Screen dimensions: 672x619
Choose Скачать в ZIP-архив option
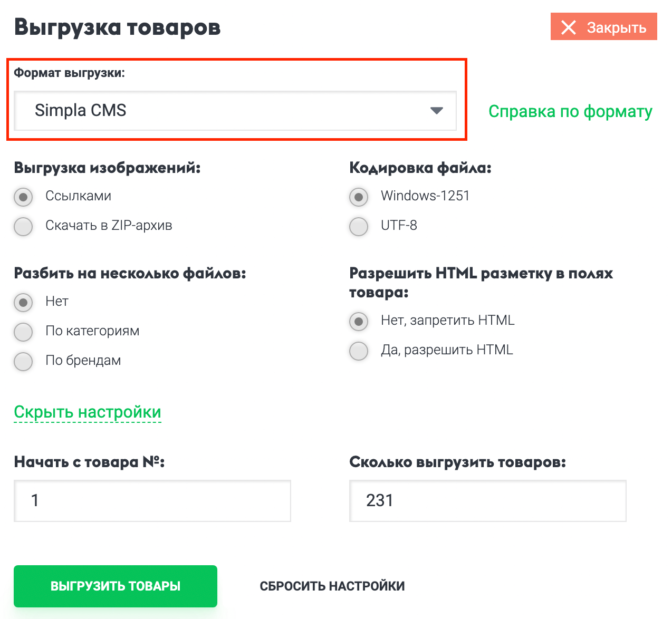coord(23,227)
